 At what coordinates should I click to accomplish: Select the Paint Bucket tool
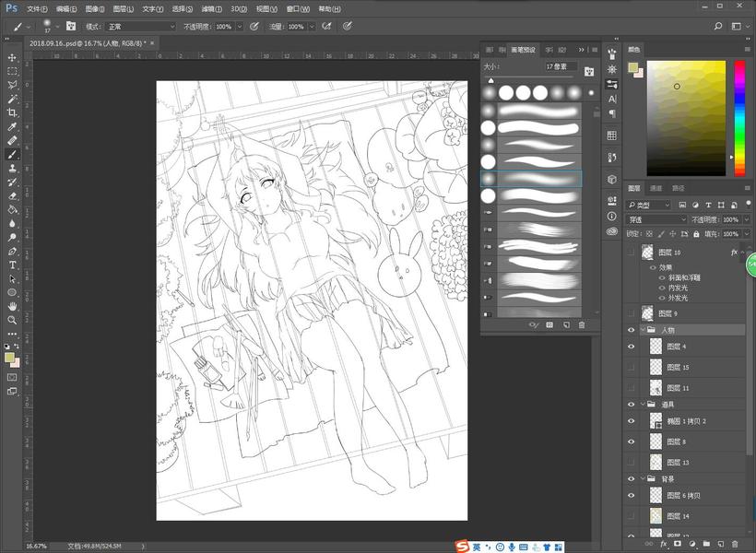tap(12, 210)
